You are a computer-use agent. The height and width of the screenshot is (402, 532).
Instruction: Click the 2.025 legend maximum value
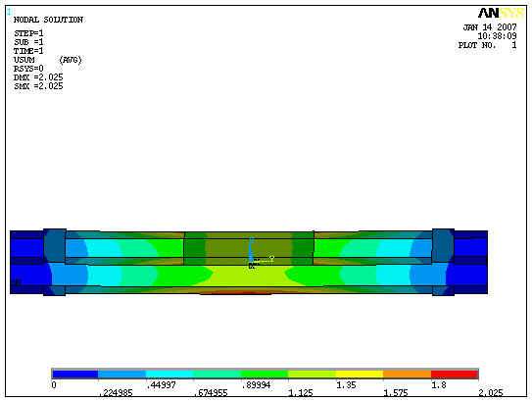(x=491, y=393)
